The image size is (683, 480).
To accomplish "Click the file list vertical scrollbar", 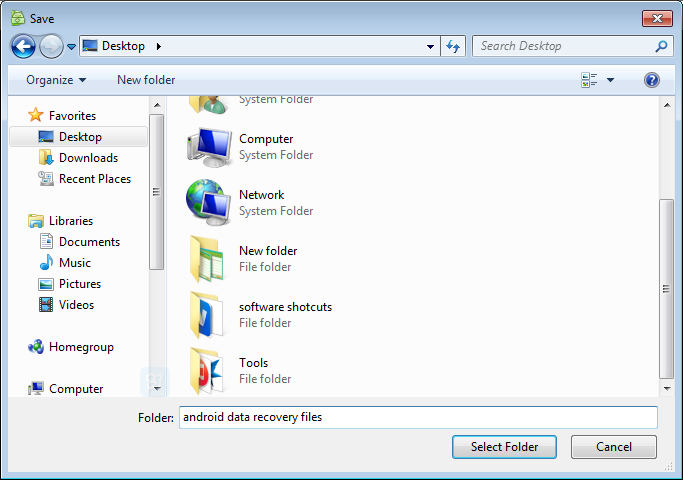I will click(666, 288).
